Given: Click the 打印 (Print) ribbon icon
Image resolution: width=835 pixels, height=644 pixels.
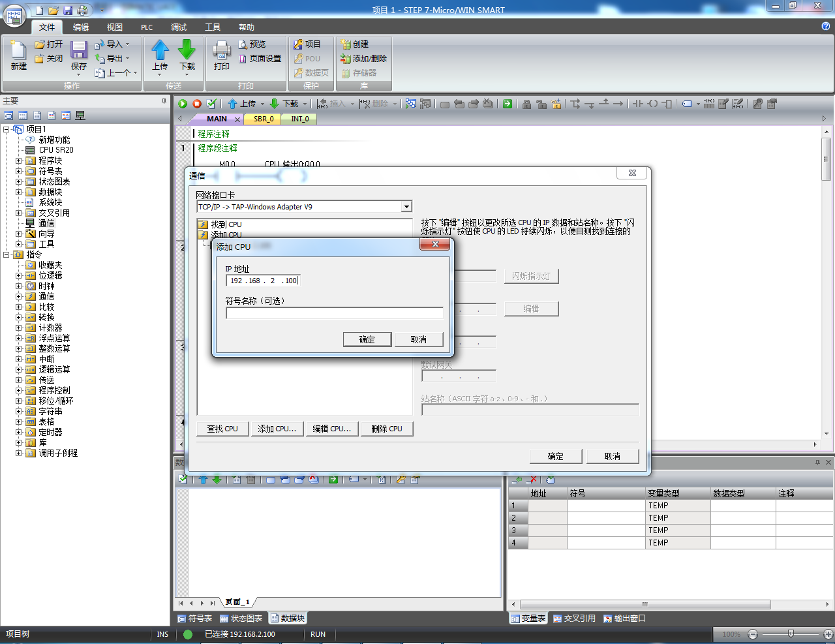Looking at the screenshot, I should tap(222, 56).
